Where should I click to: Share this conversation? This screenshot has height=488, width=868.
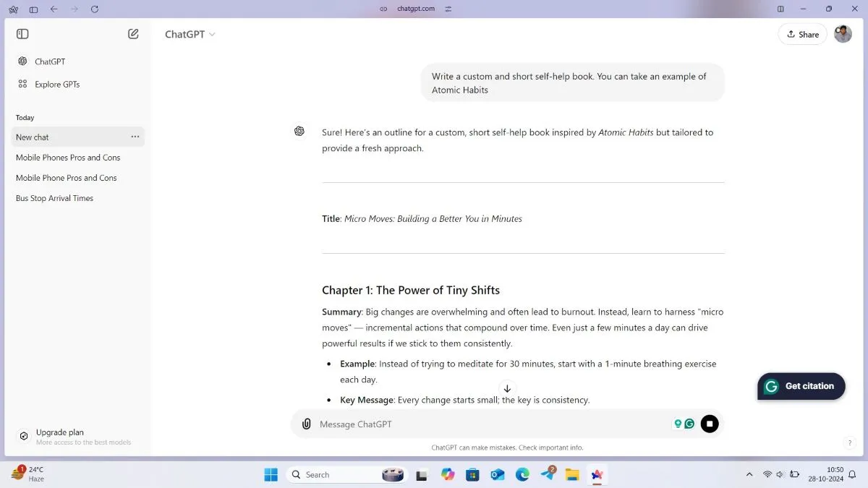point(803,34)
